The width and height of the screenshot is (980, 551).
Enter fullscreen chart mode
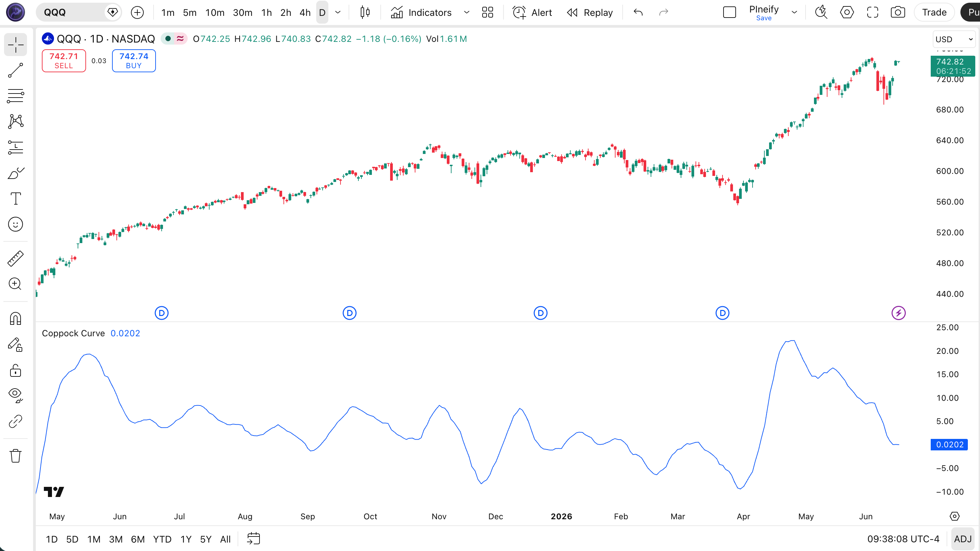click(872, 12)
